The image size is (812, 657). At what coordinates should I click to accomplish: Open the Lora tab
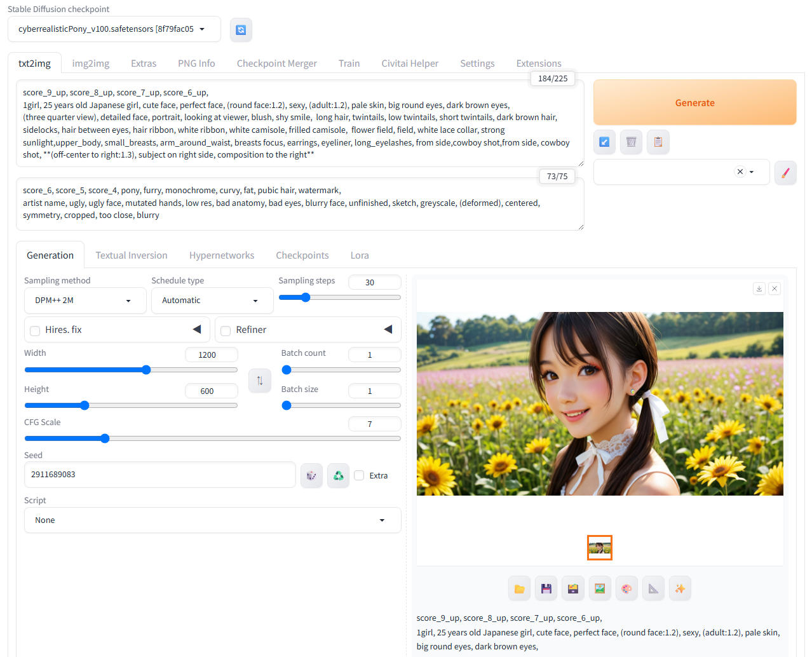point(360,255)
